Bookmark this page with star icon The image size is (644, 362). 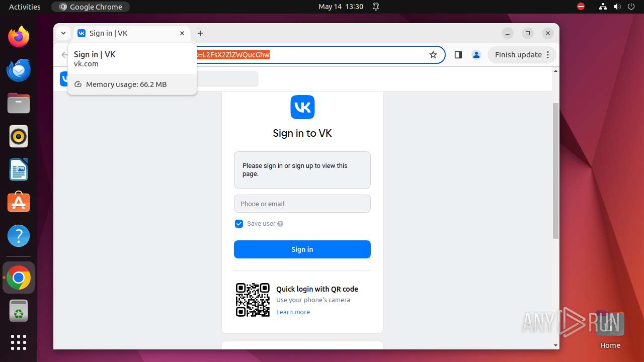[x=433, y=55]
